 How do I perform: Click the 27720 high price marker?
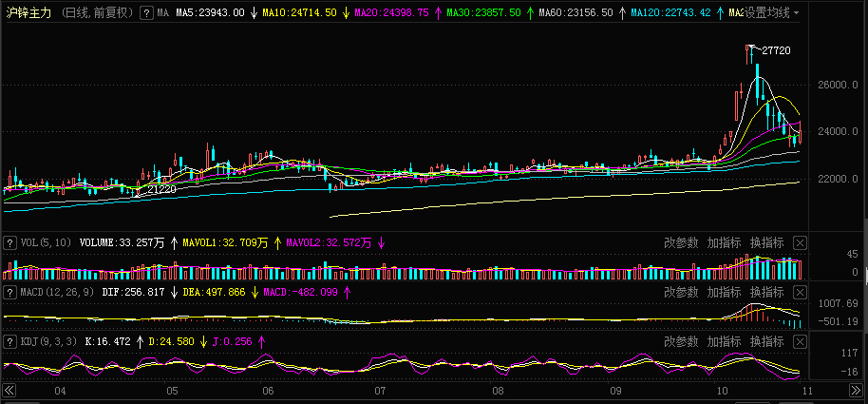[x=776, y=50]
